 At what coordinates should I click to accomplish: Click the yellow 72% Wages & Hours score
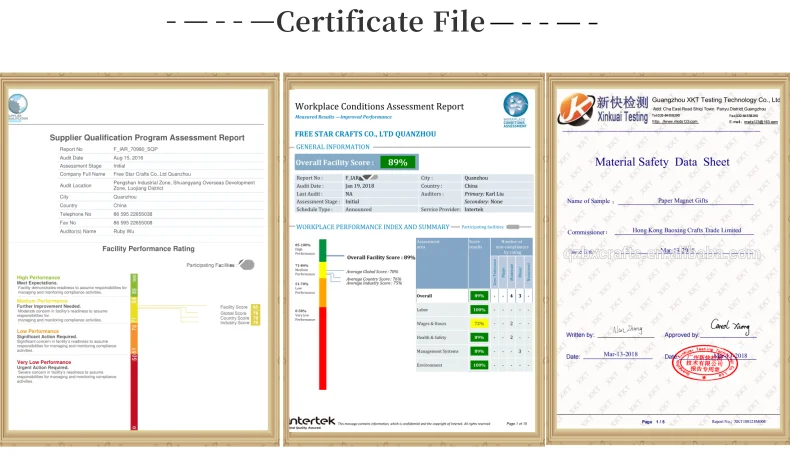(x=479, y=323)
